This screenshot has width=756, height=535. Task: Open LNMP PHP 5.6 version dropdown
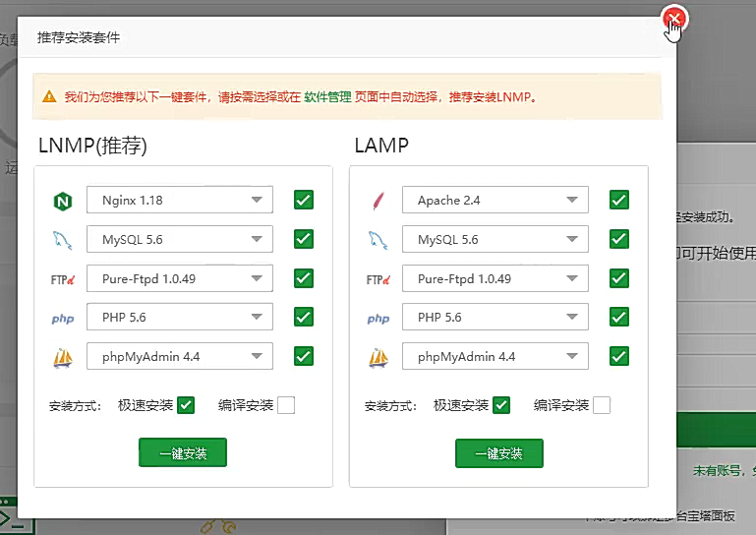pos(180,317)
